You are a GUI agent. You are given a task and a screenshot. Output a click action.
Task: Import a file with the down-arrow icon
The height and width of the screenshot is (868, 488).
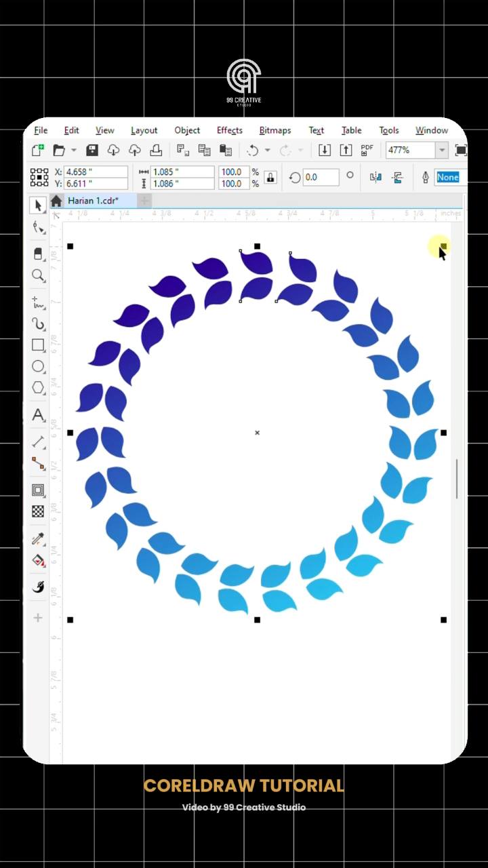click(325, 150)
